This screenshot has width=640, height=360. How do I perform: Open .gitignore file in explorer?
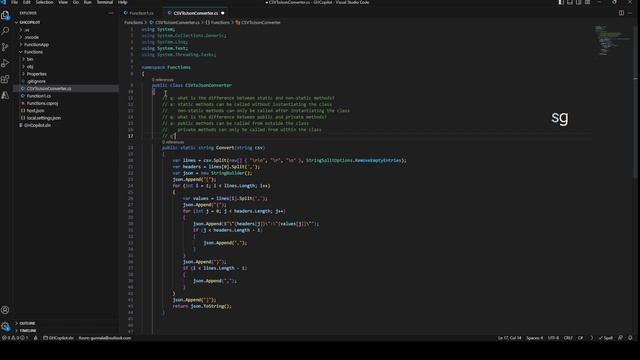coord(36,81)
